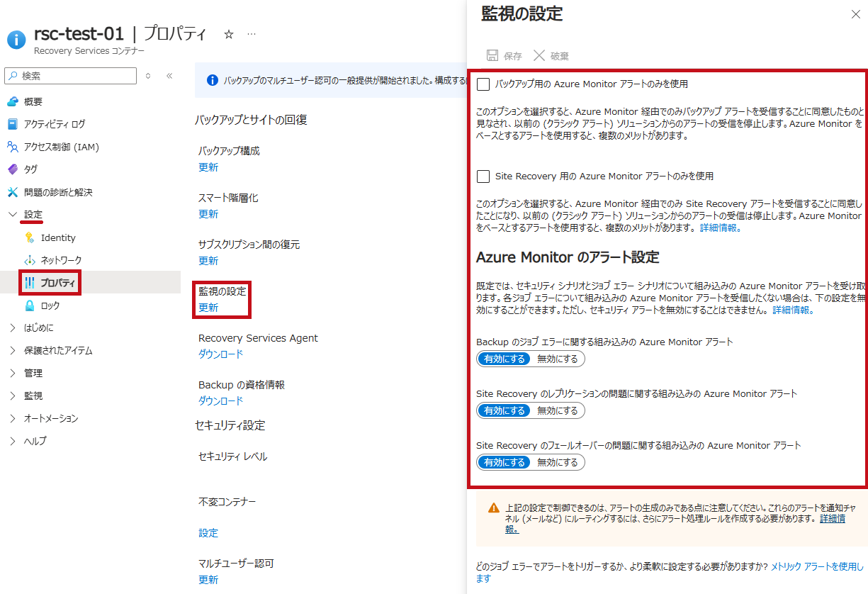Screen dimensions: 868x594
Task: Click the タグ tag icon
Action: pyautogui.click(x=12, y=169)
